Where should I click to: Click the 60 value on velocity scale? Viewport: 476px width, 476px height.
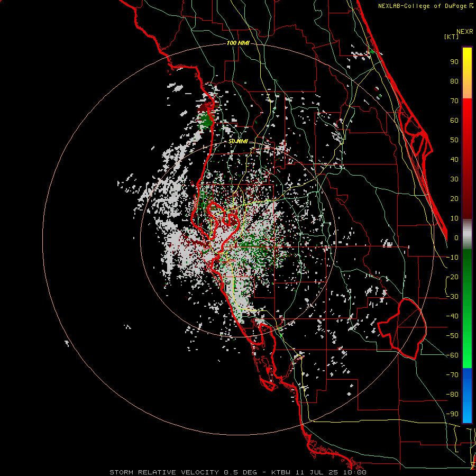click(454, 121)
